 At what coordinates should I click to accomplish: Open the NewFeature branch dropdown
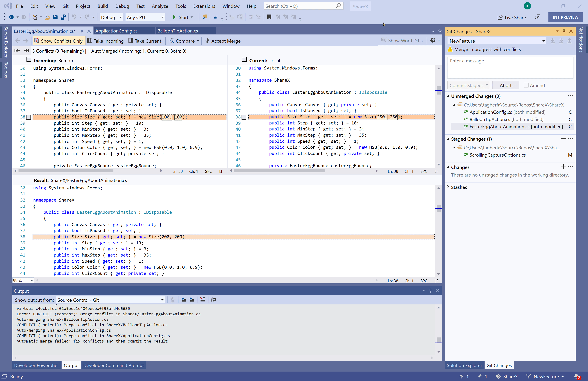click(x=544, y=41)
